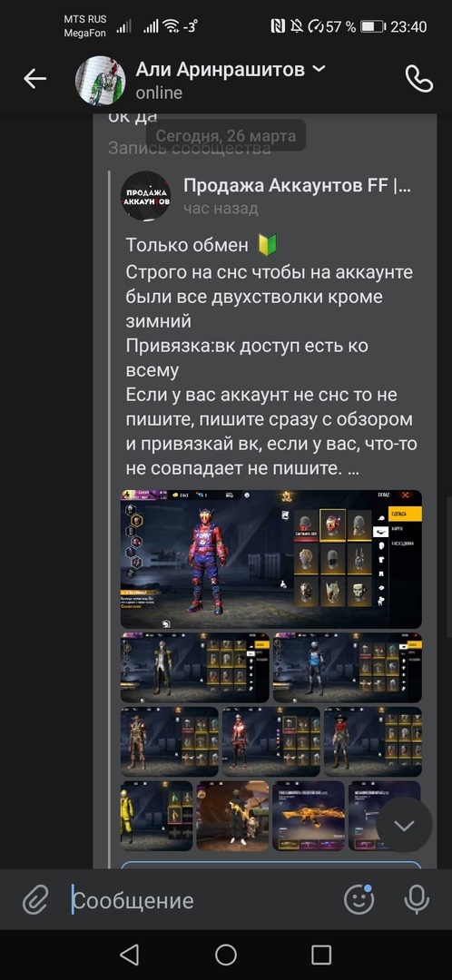Screen dimensions: 452x980
Task: Expand truncated post text ellipsis
Action: (x=352, y=469)
